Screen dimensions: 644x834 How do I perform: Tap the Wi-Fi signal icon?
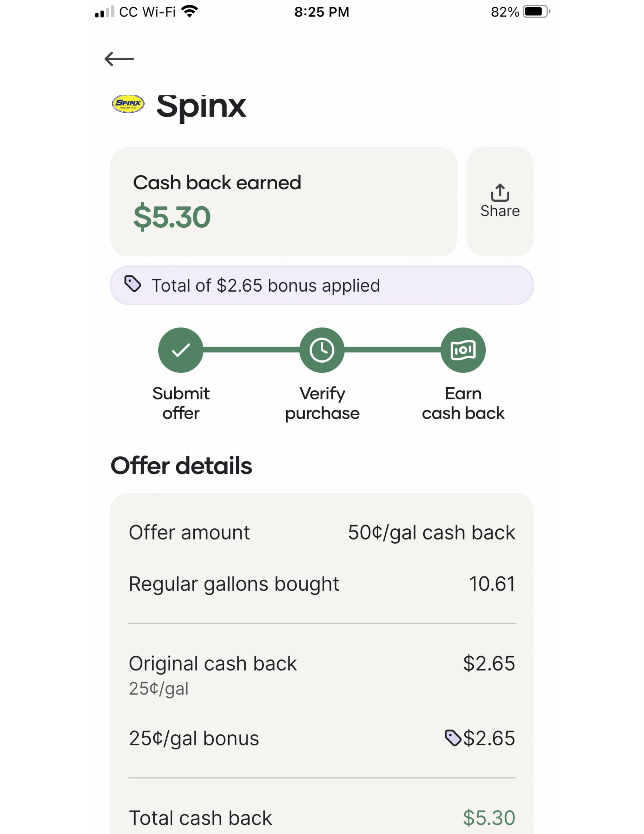(190, 11)
